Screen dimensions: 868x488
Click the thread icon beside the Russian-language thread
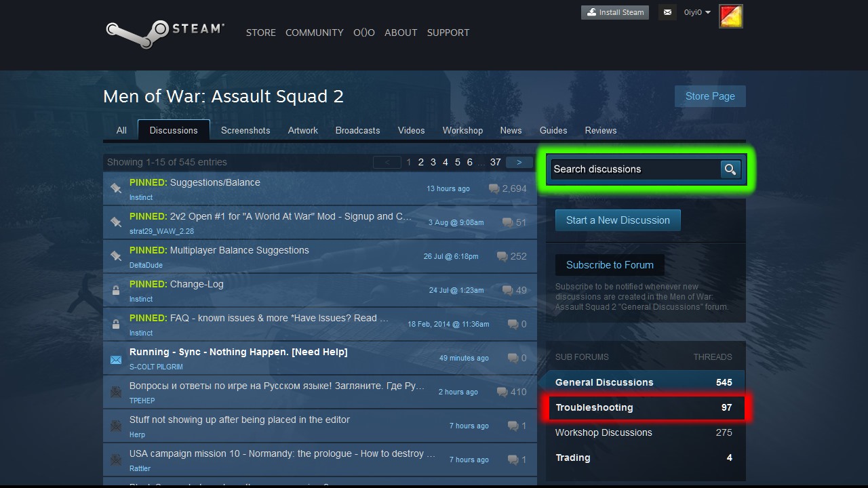coord(116,392)
